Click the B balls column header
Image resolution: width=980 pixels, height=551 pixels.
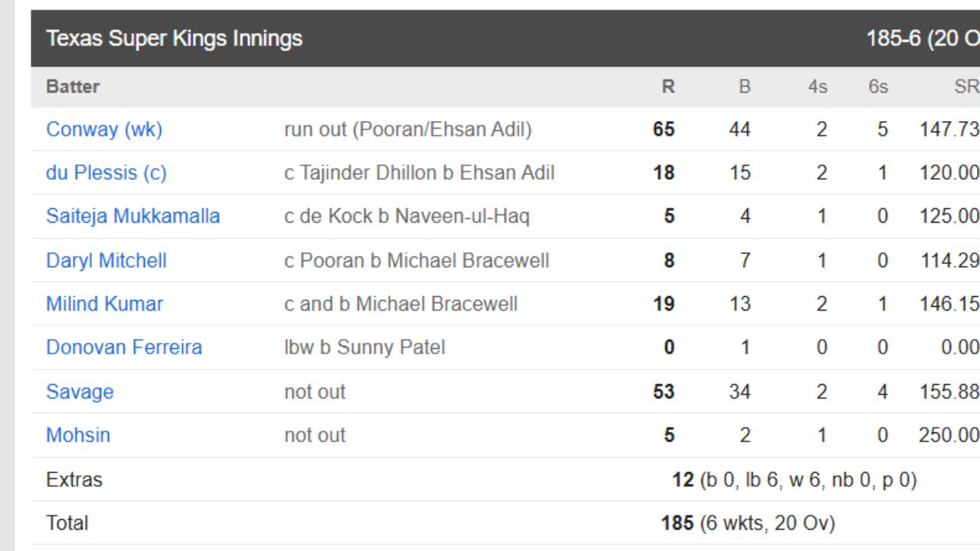pos(744,86)
